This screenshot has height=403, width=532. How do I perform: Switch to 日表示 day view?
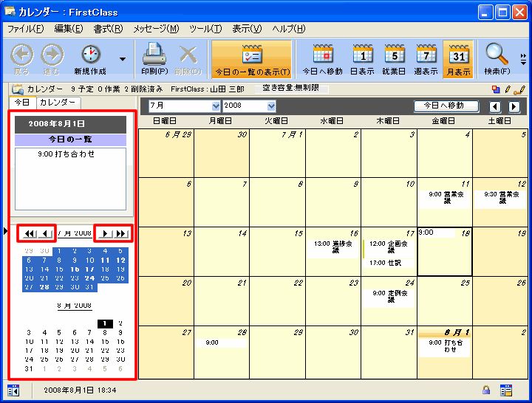click(x=361, y=55)
